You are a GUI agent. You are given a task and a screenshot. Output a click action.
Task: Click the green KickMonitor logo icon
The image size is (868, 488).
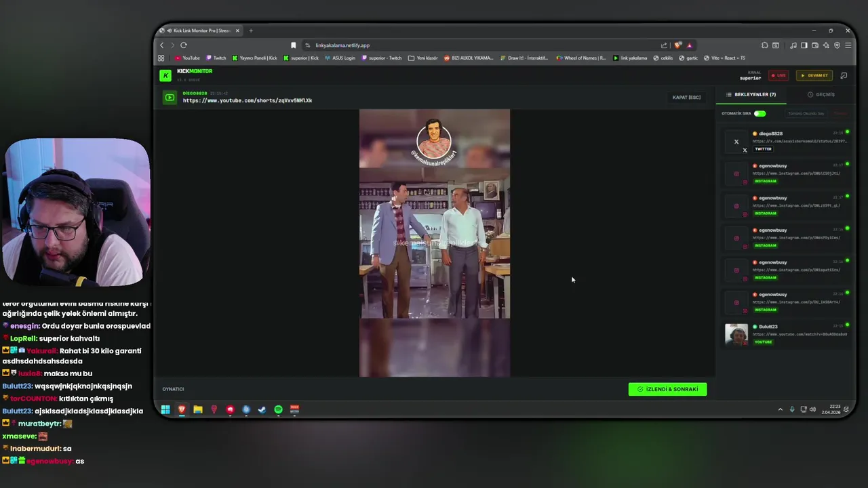(165, 75)
